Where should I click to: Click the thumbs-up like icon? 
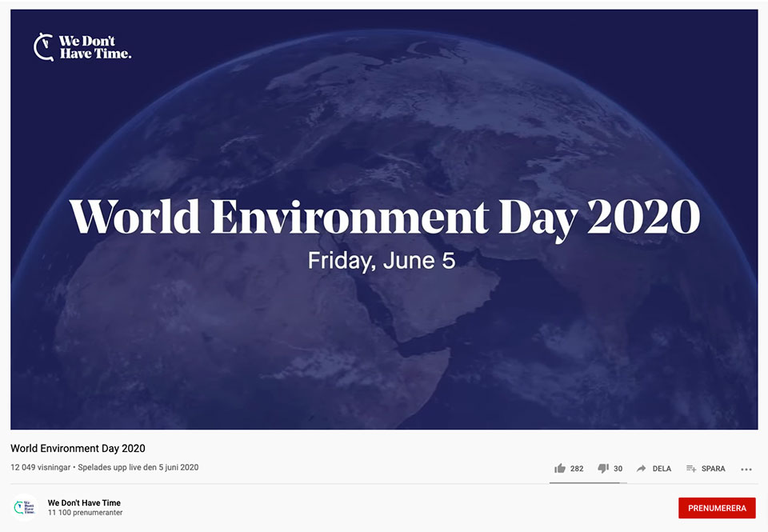tap(559, 468)
